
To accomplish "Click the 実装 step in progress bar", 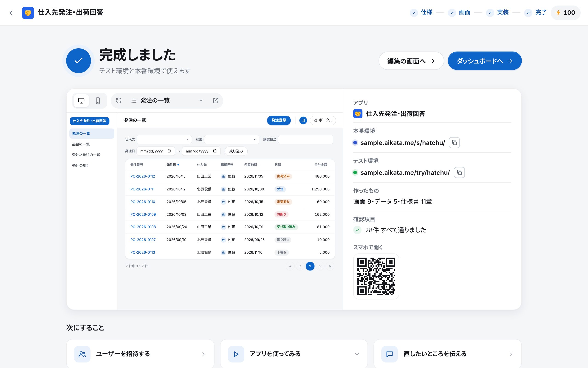I will pyautogui.click(x=497, y=12).
